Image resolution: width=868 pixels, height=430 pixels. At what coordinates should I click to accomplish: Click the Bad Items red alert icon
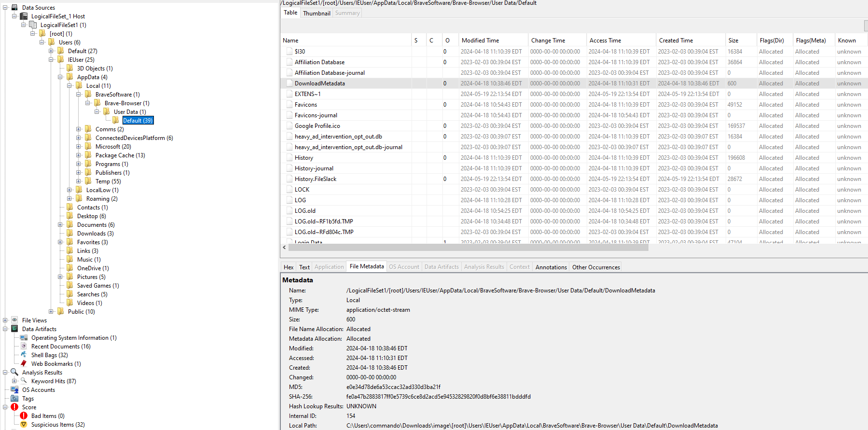click(24, 416)
